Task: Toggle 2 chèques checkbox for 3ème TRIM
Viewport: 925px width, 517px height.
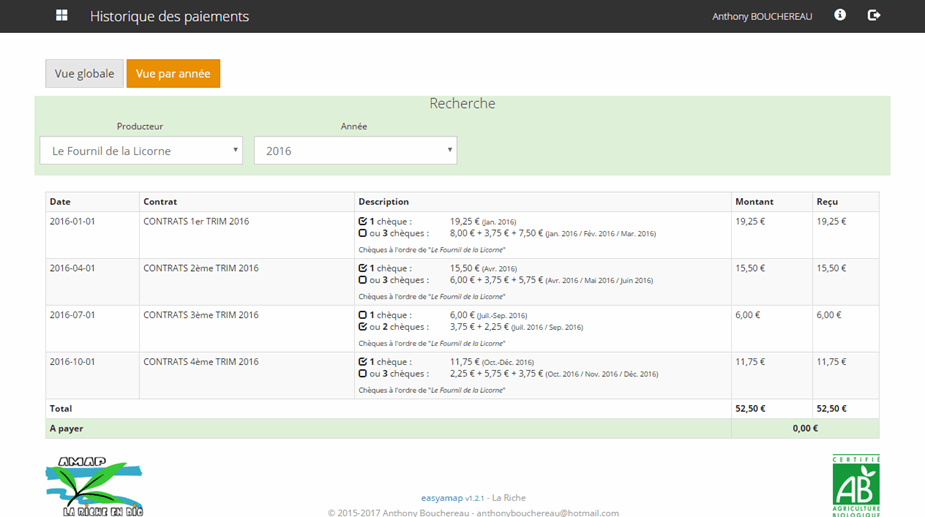Action: 362,327
